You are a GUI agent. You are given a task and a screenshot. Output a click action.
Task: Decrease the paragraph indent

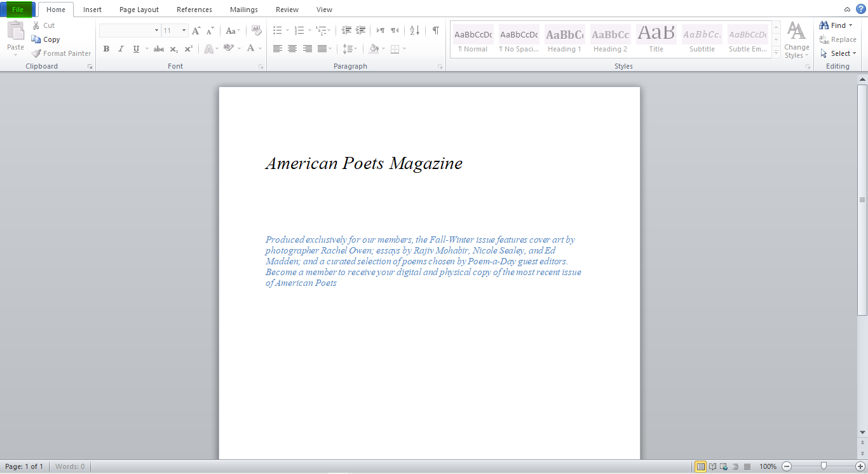click(346, 30)
